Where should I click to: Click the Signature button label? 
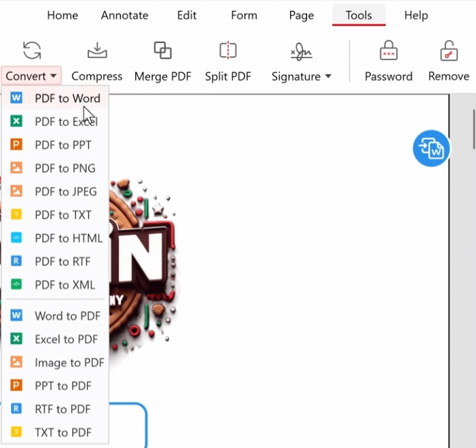[296, 76]
